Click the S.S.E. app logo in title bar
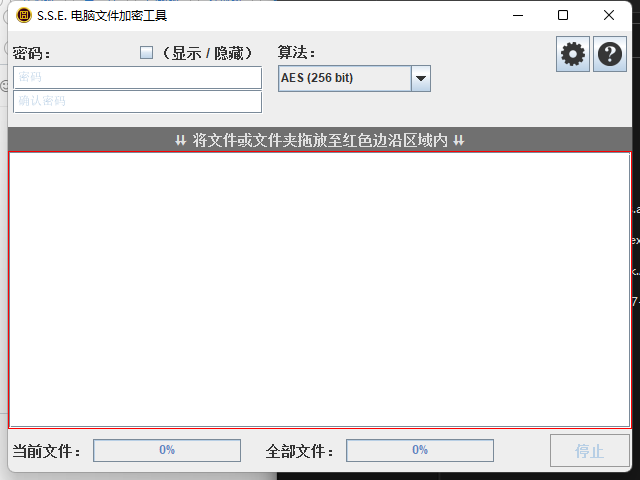This screenshot has height=480, width=640. pyautogui.click(x=24, y=16)
